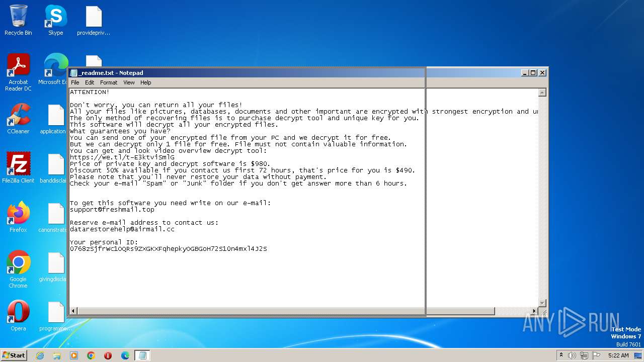Screen dimensions: 644x362
Task: Open Opera from the taskbar
Action: pyautogui.click(x=108, y=355)
